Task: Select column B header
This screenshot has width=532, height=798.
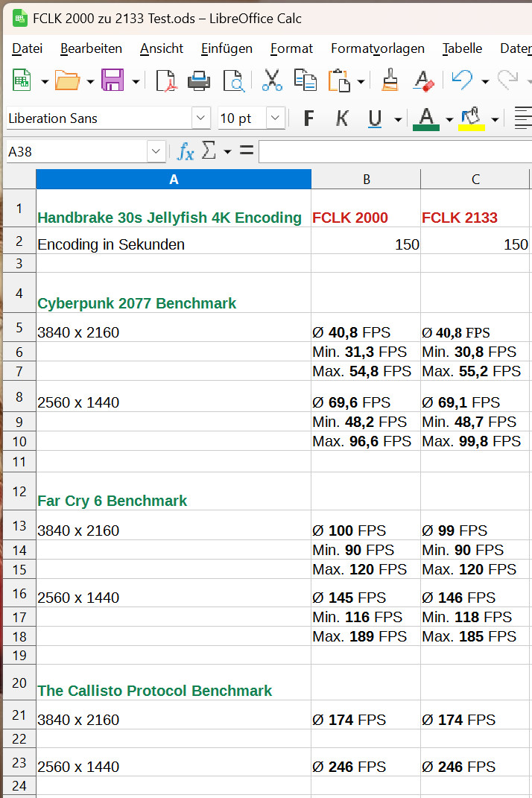Action: coord(366,179)
